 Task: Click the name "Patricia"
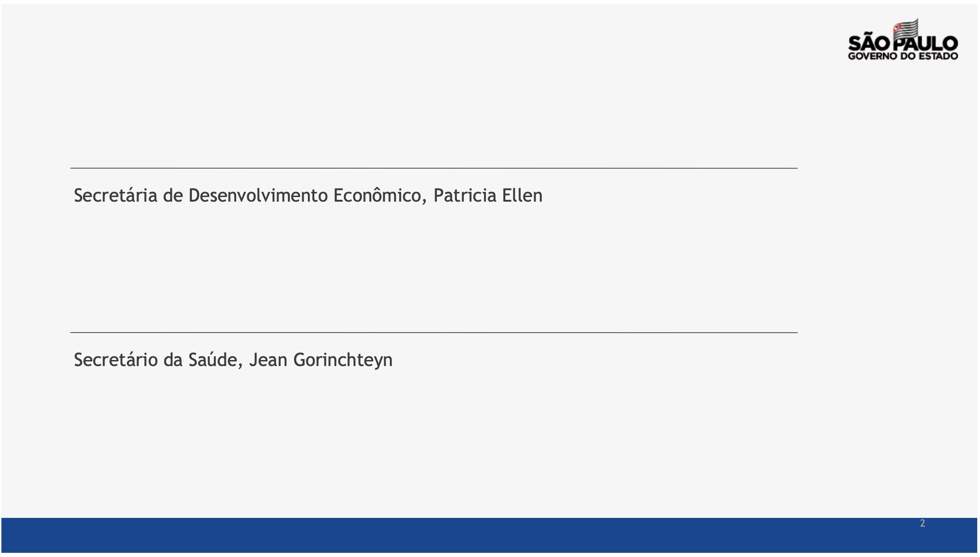(464, 196)
